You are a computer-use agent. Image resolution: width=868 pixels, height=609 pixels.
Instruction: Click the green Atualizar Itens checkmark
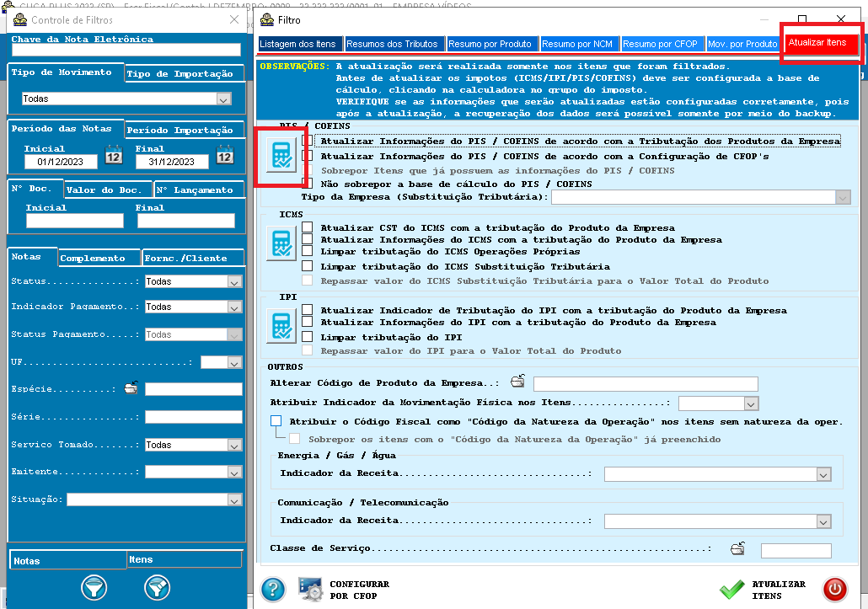point(731,589)
